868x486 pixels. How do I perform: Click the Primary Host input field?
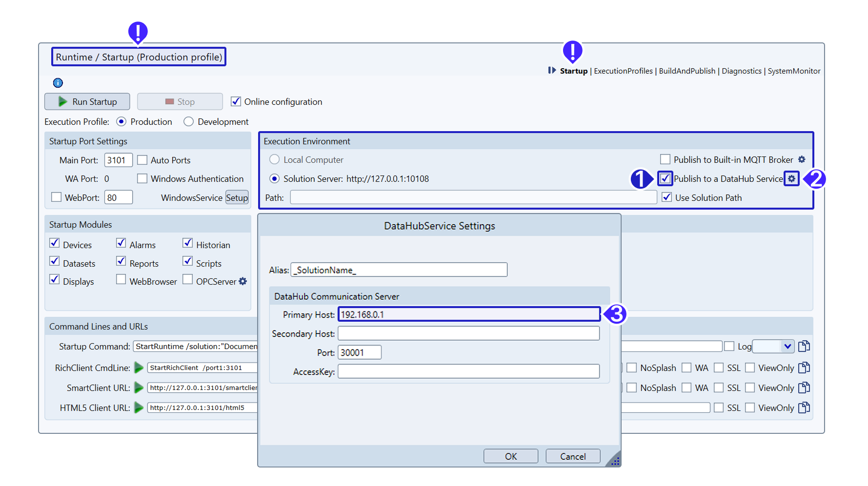[x=469, y=314]
